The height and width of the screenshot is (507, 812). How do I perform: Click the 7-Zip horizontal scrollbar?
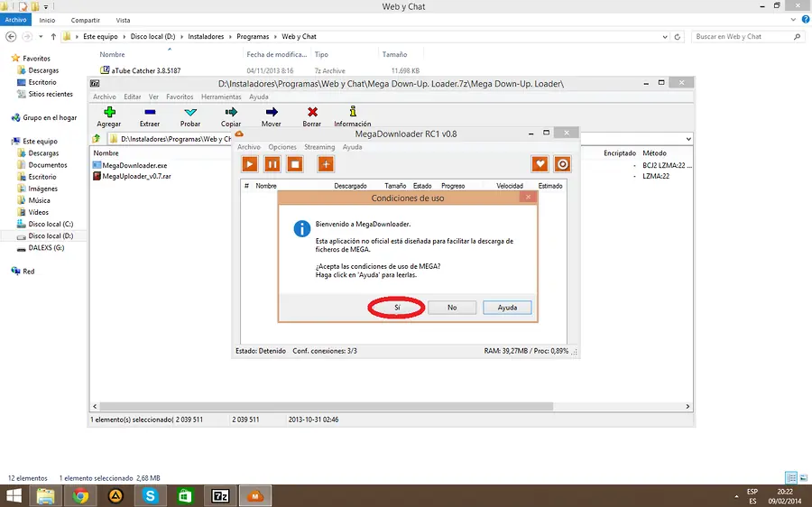coord(327,407)
